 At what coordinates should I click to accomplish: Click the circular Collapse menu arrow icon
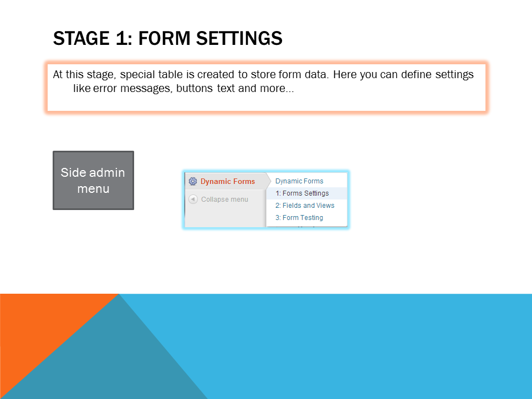click(x=193, y=199)
